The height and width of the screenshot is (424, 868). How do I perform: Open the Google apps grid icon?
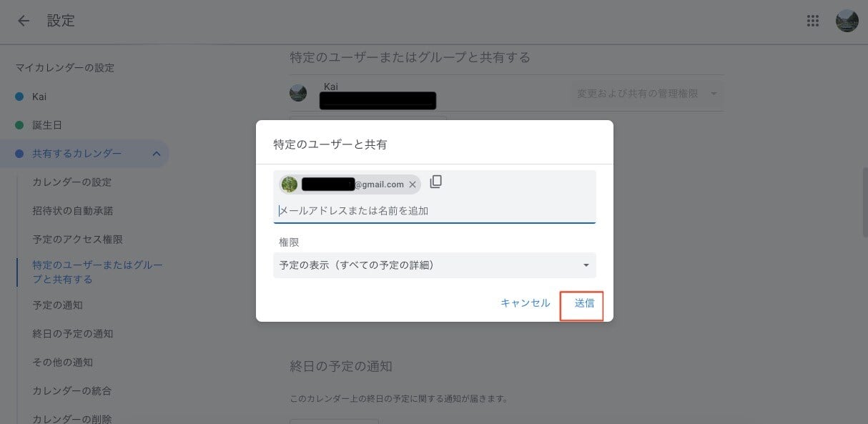click(813, 21)
